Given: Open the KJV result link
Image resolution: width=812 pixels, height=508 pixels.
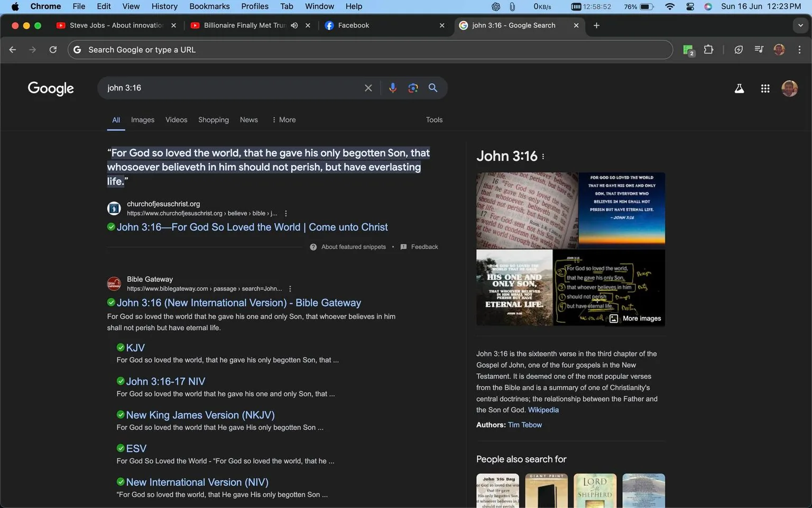Looking at the screenshot, I should (135, 348).
